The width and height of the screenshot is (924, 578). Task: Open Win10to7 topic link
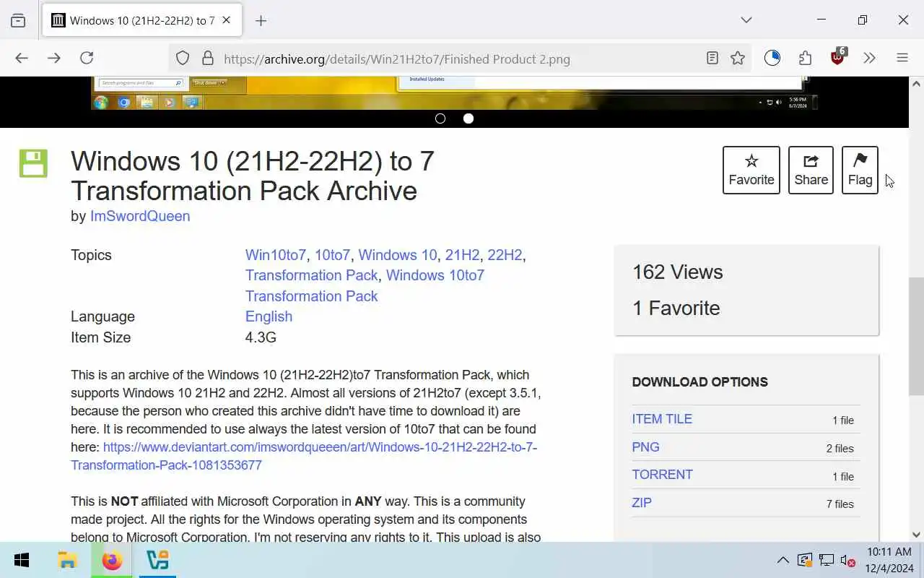[x=276, y=255]
